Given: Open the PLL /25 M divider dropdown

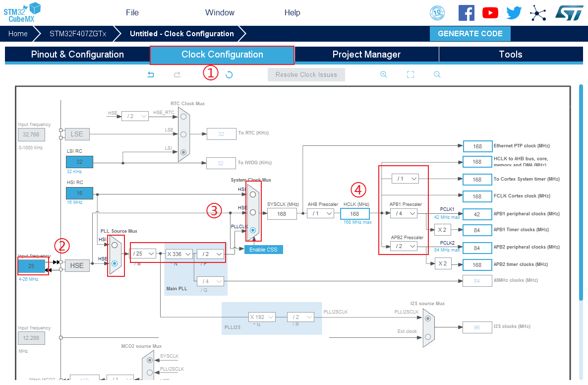Looking at the screenshot, I should [143, 254].
